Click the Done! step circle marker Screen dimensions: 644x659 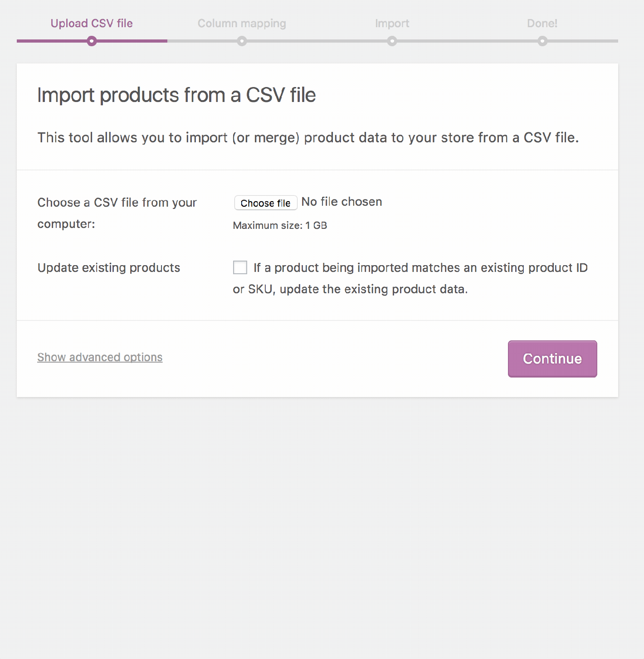[542, 41]
